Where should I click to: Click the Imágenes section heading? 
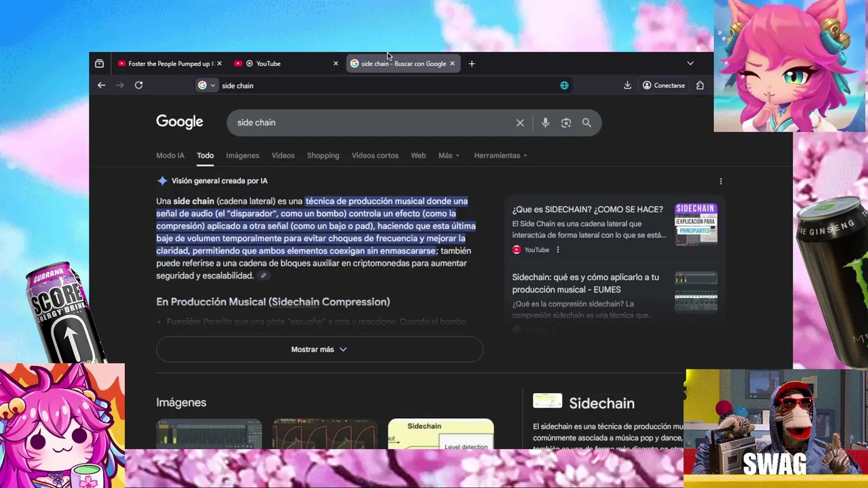(181, 403)
